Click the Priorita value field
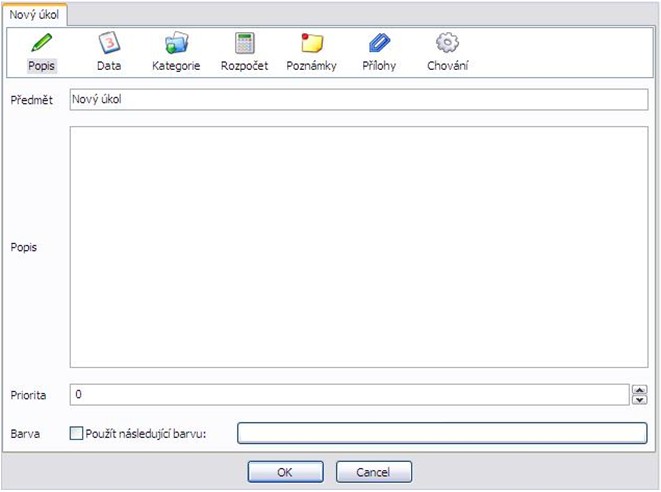 point(349,395)
